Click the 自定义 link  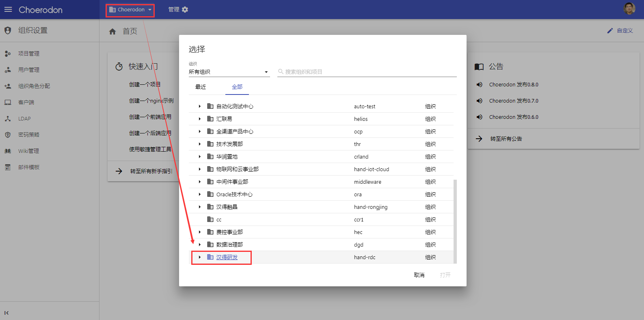click(625, 31)
